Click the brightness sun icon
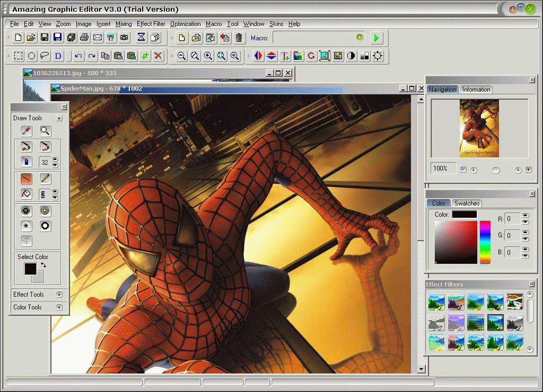Screen dimensions: 543x392 378,56
